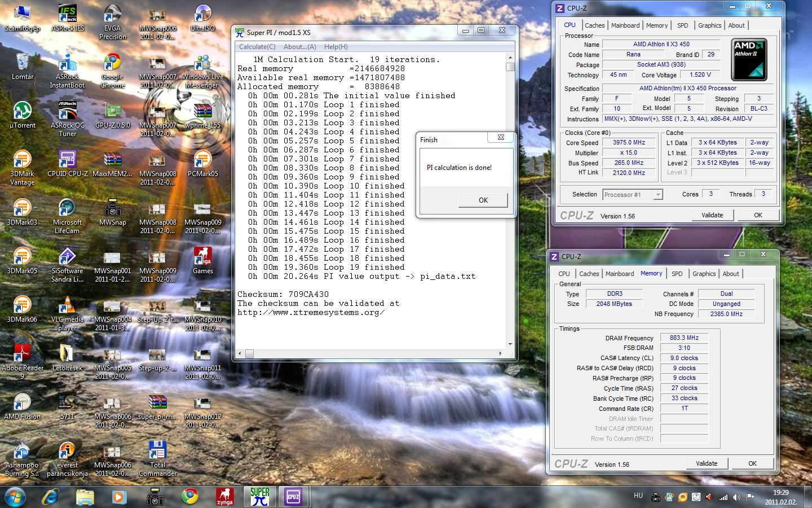Open ASRock InstantBoot desktop shortcut
Image resolution: width=812 pixels, height=508 pixels.
pos(67,71)
